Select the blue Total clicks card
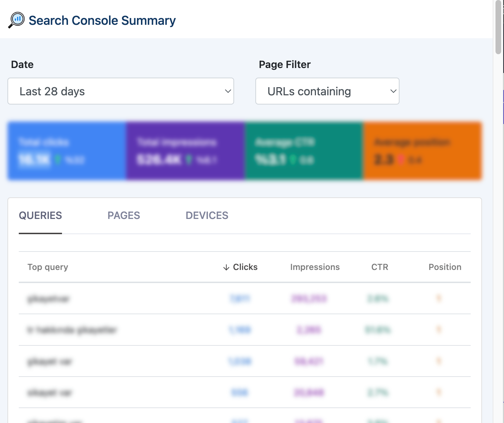Viewport: 504px width, 423px height. [67, 151]
